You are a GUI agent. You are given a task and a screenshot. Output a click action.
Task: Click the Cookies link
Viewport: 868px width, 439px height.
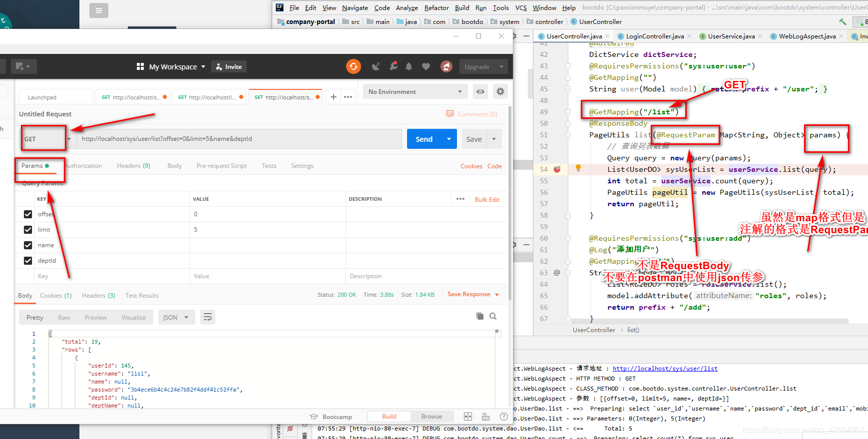coord(471,166)
